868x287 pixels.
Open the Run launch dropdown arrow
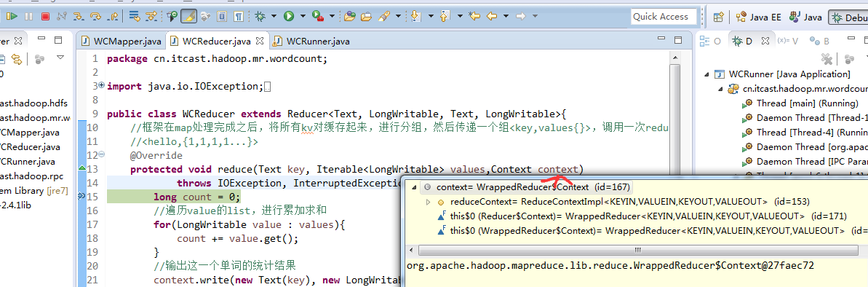tap(302, 17)
